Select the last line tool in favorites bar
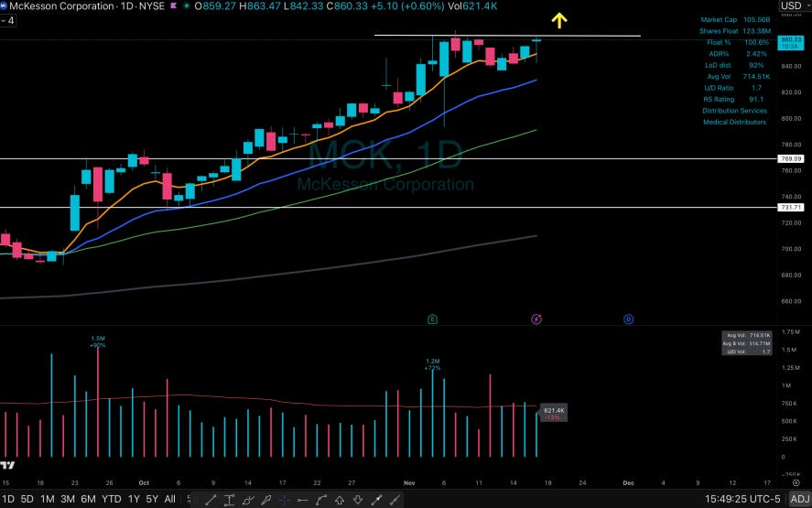 click(x=395, y=500)
